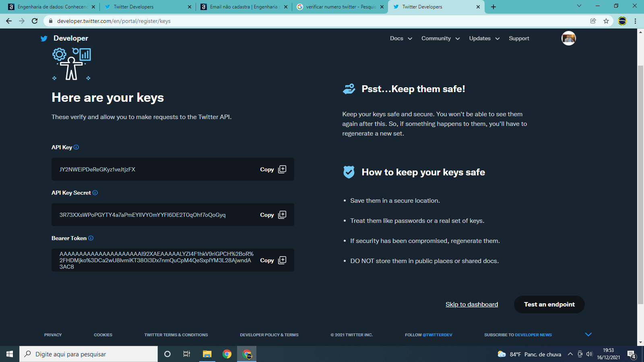Click the Twitter bird logo in header
Screen dimensions: 644x362
coord(44,39)
